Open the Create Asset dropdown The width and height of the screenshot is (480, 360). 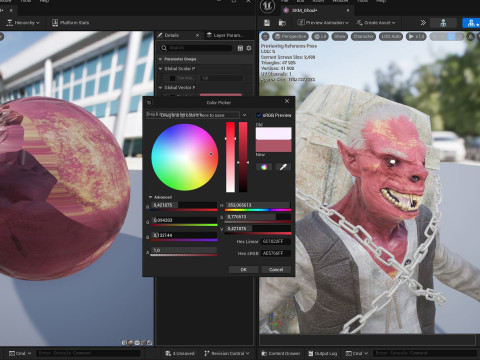coord(376,23)
